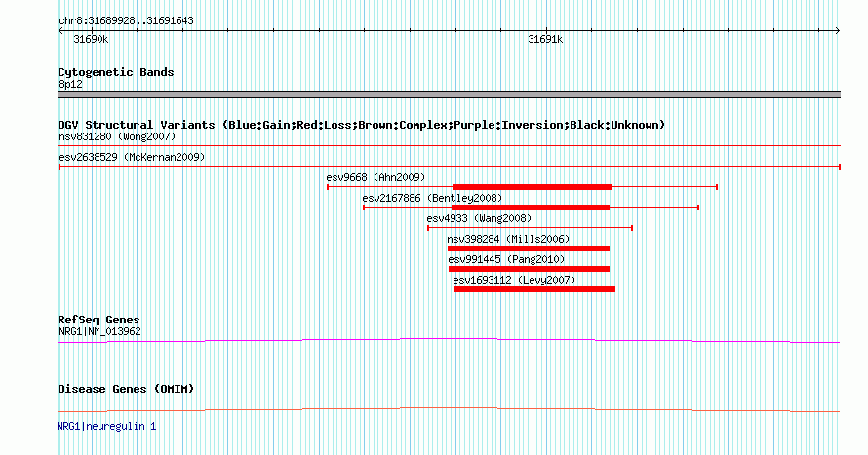Click the thick red bar of esv9668
This screenshot has width=868, height=455.
[532, 187]
